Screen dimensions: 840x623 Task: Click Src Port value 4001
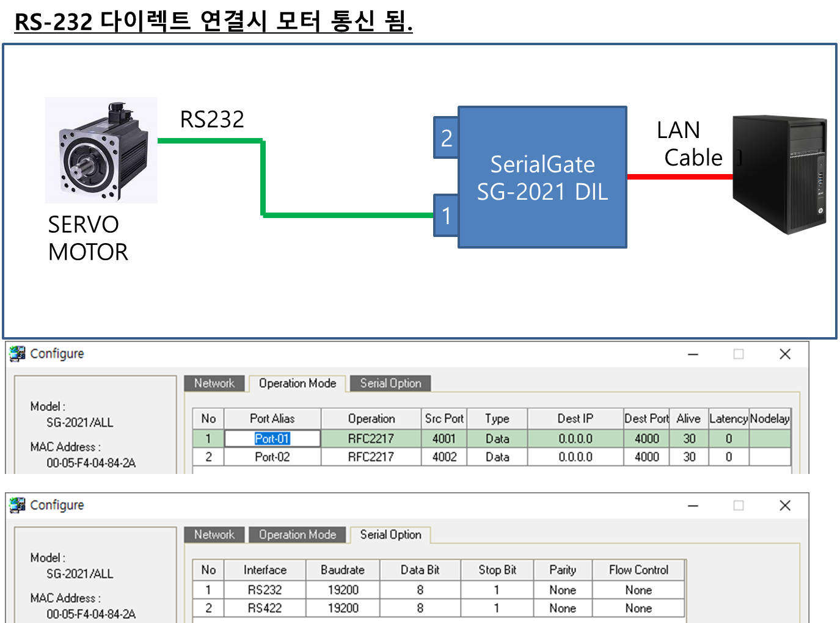[444, 439]
